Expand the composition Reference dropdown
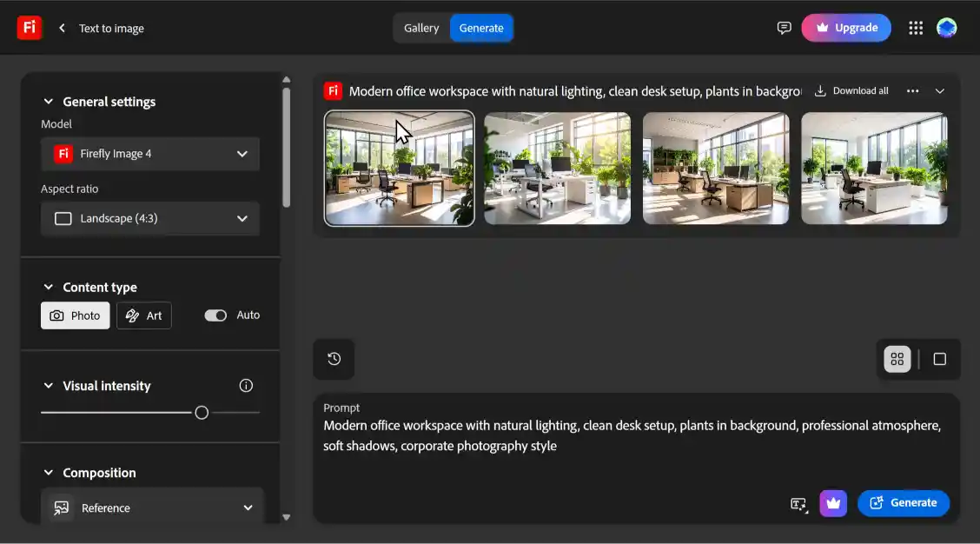The image size is (980, 544). [x=152, y=508]
